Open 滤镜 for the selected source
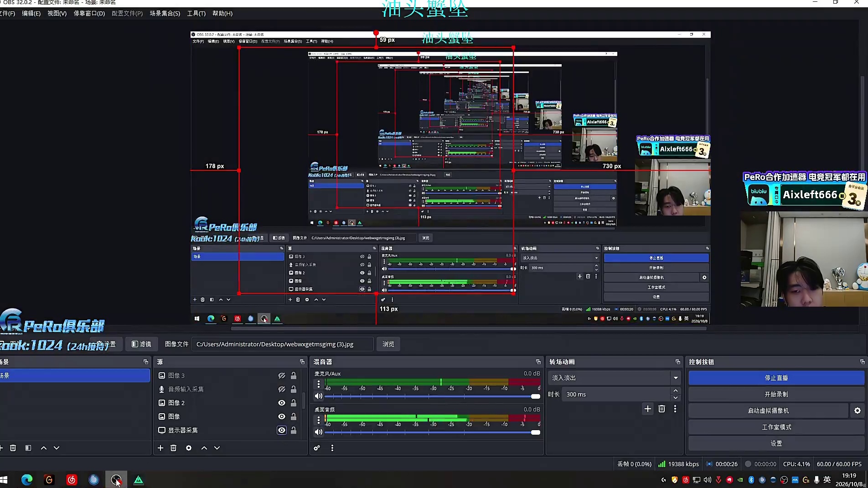This screenshot has height=488, width=868. pyautogui.click(x=141, y=344)
